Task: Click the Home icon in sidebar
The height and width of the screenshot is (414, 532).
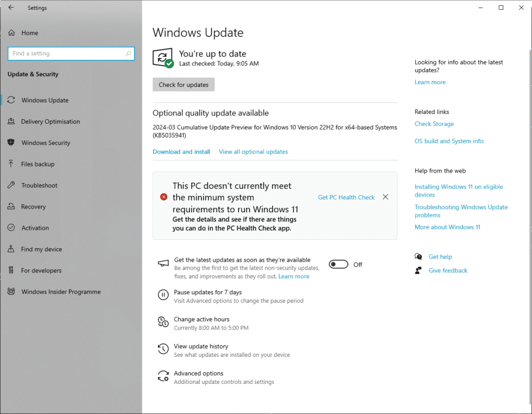Action: coord(11,33)
